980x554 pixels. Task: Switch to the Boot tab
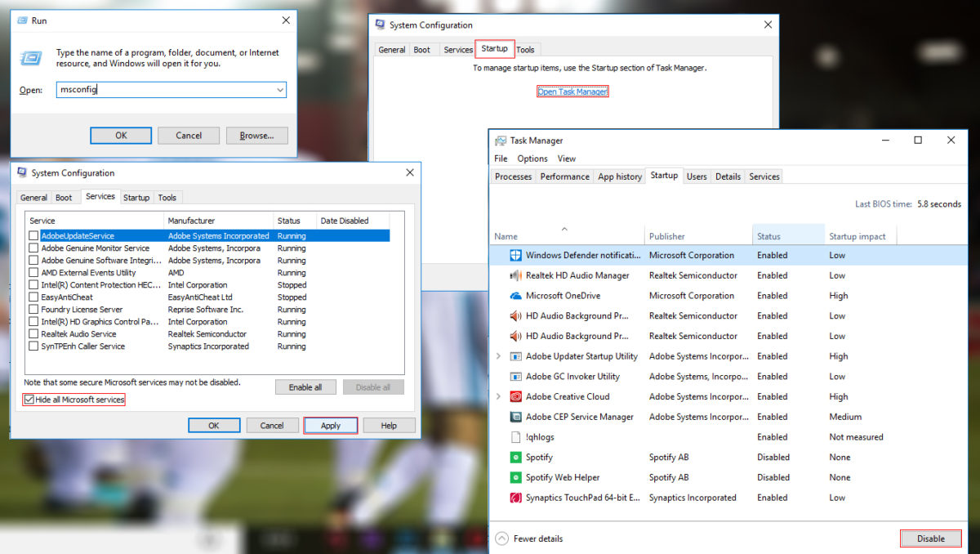(65, 197)
